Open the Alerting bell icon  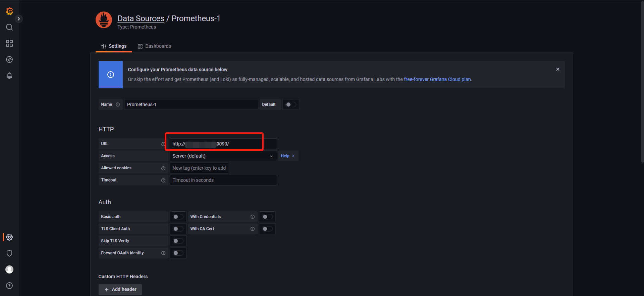tap(9, 76)
